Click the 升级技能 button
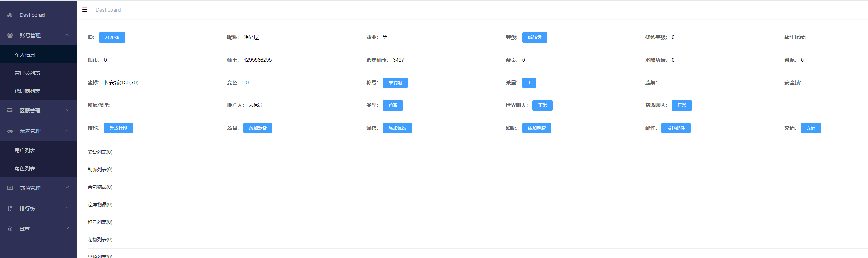Image resolution: width=868 pixels, height=258 pixels. [x=119, y=128]
